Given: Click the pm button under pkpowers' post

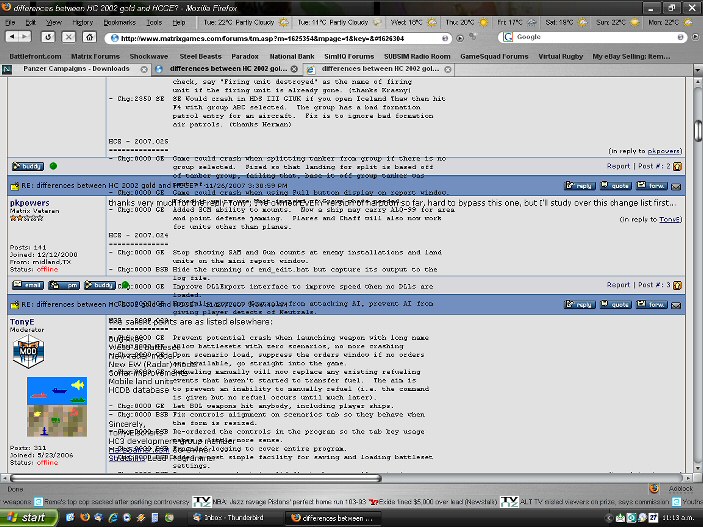Looking at the screenshot, I should pos(64,285).
